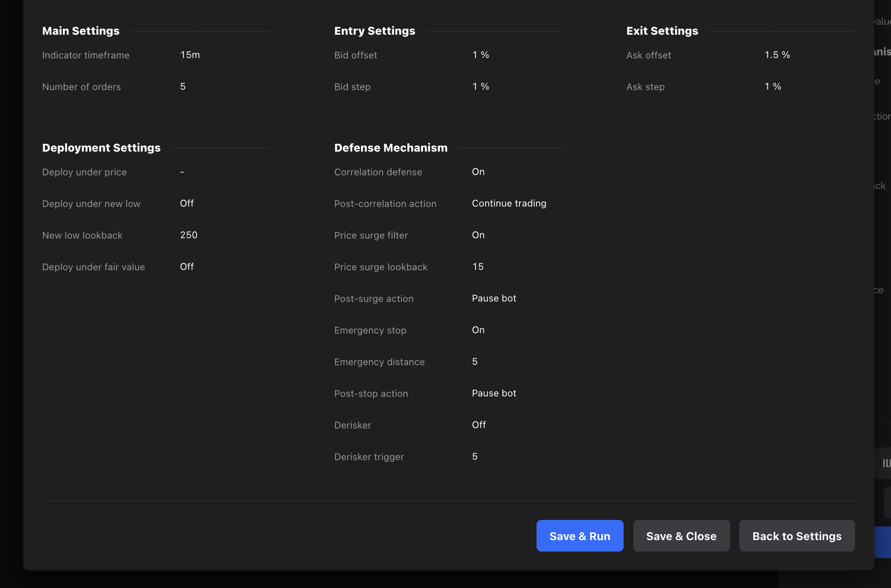The height and width of the screenshot is (588, 891).
Task: Click the Post-surge action Pause bot value
Action: [x=494, y=298]
